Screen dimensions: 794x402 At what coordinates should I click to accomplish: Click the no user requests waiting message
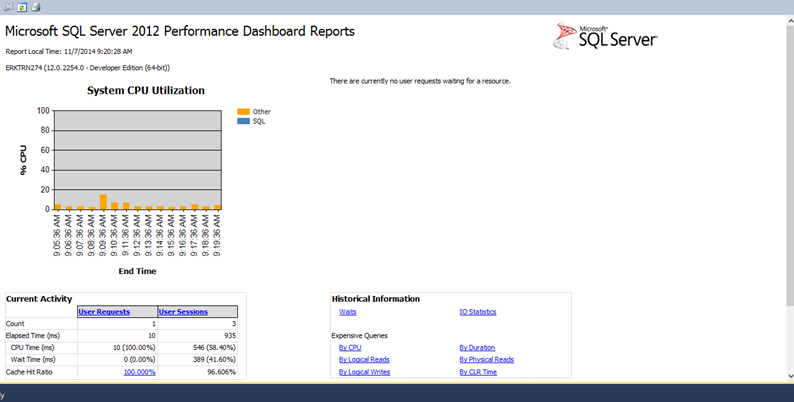click(x=420, y=81)
